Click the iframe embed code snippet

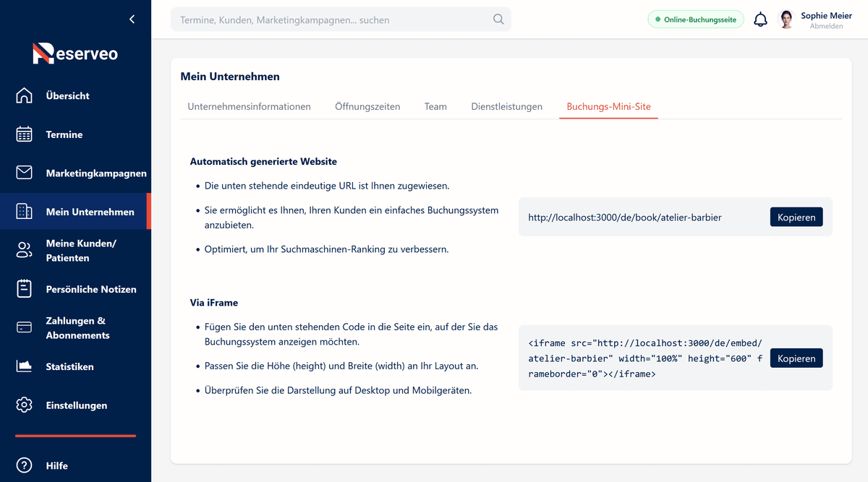[x=645, y=358]
